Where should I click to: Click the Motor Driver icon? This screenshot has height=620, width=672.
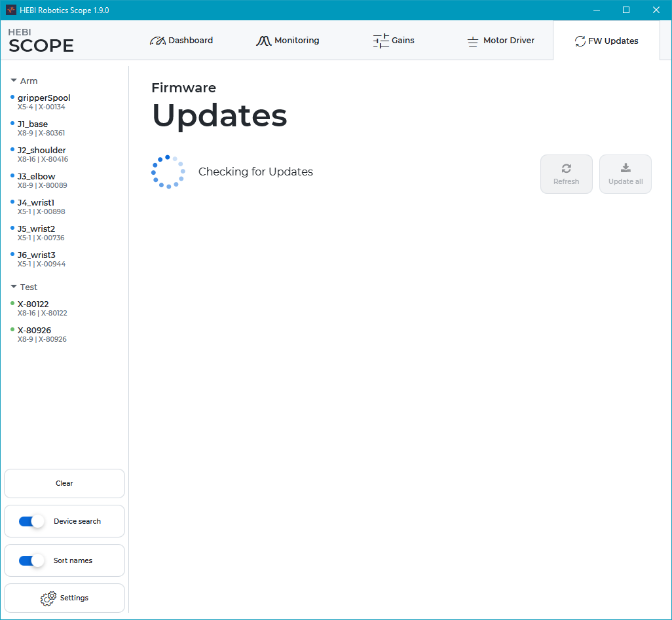pos(472,41)
